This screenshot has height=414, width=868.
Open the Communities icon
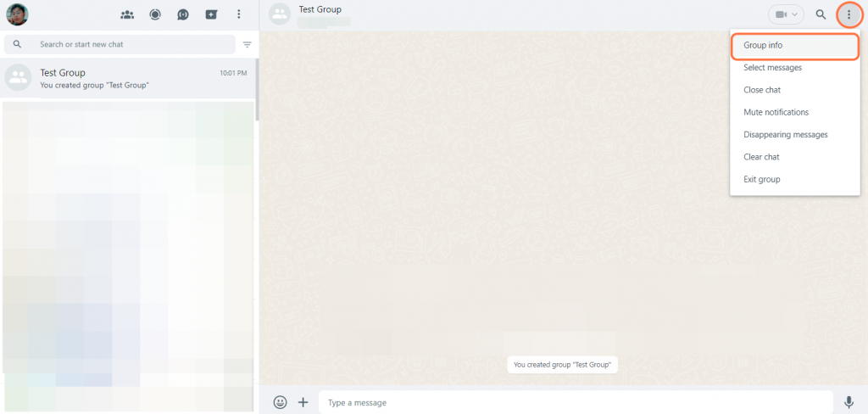pos(127,14)
